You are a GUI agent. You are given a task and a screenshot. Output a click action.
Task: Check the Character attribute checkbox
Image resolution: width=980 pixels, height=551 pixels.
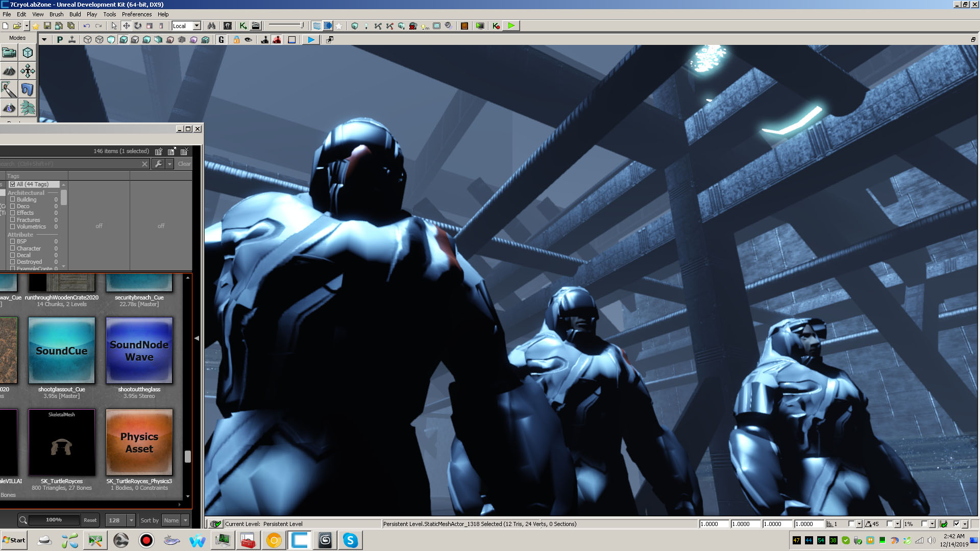click(13, 248)
